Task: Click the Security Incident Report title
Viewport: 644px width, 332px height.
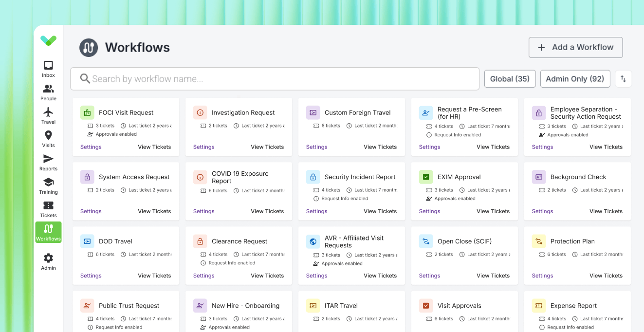Action: 360,177
